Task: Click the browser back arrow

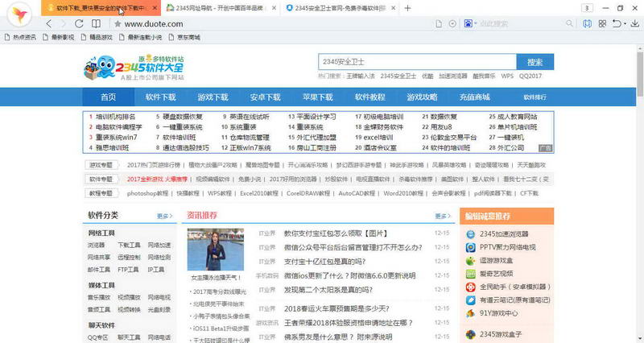Action: point(49,24)
